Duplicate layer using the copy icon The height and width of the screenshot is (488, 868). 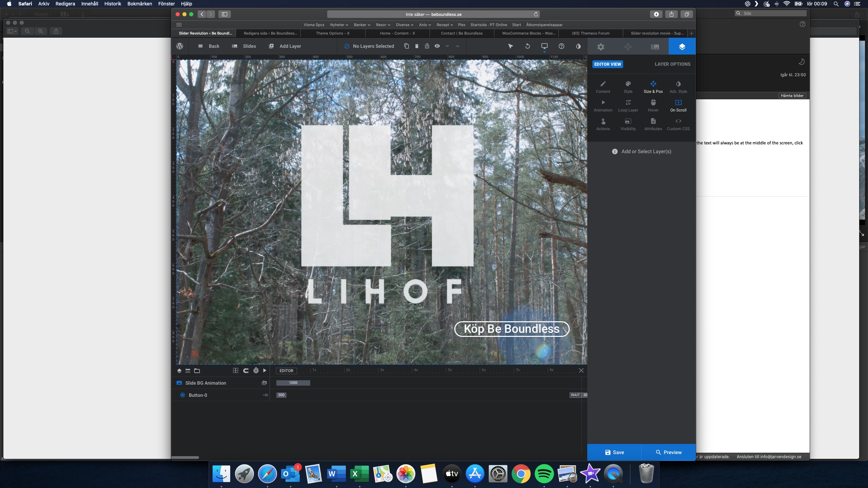click(407, 46)
